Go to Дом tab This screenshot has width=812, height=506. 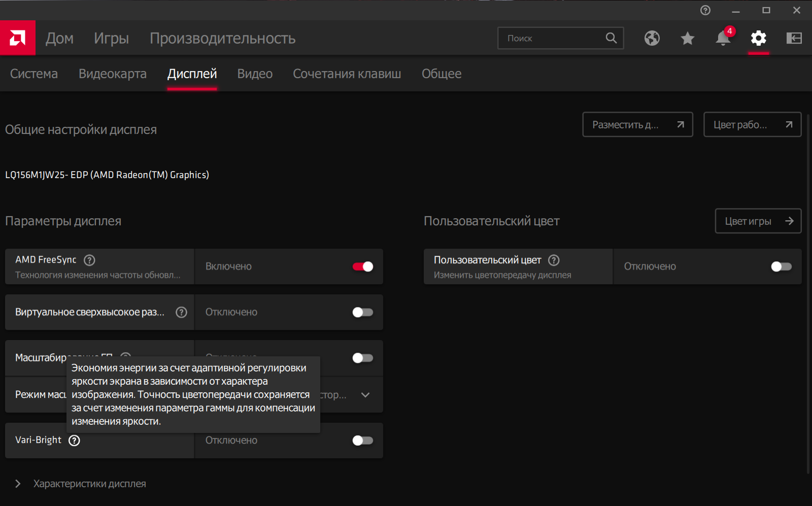59,38
